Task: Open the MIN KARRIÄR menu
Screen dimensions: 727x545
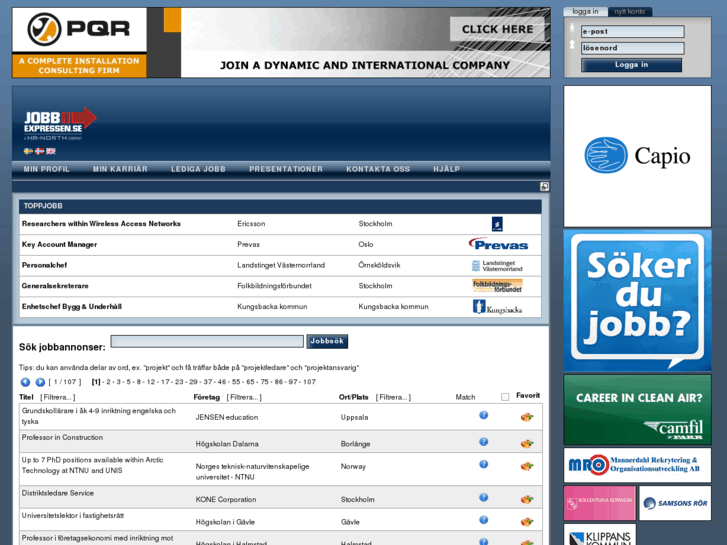Action: [120, 169]
